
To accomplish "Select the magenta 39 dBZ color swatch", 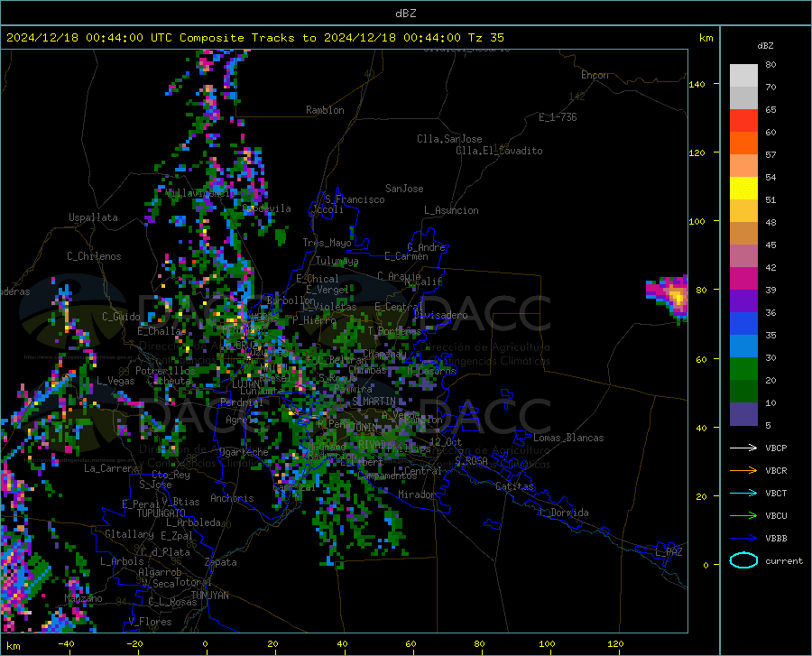I will coord(743,279).
